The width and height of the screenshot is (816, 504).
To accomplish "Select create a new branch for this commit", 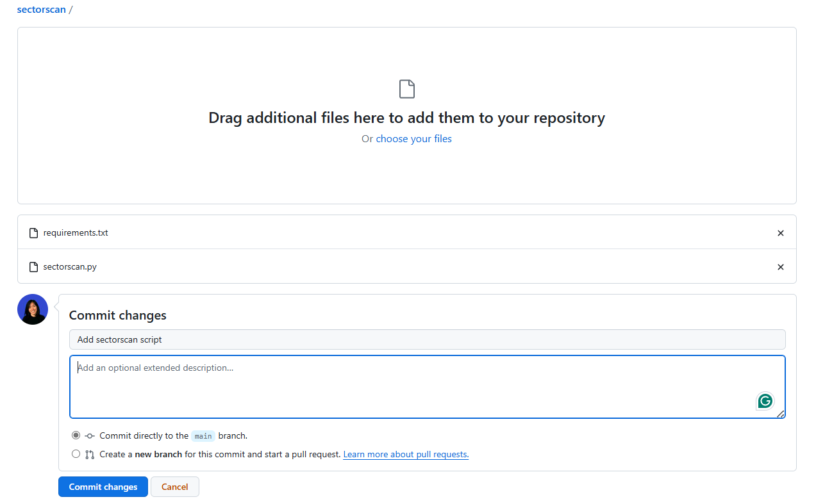I will click(x=76, y=453).
